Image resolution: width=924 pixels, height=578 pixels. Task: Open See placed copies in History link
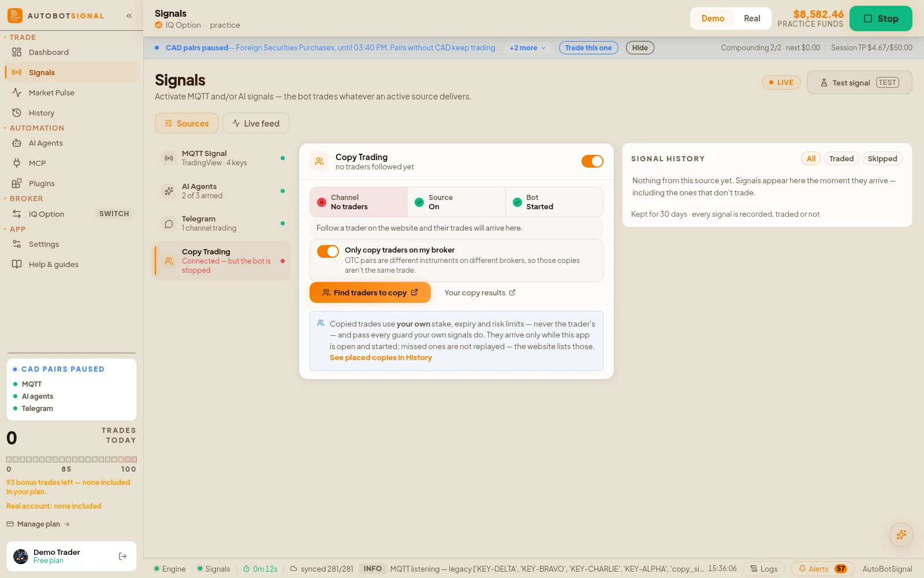[381, 358]
